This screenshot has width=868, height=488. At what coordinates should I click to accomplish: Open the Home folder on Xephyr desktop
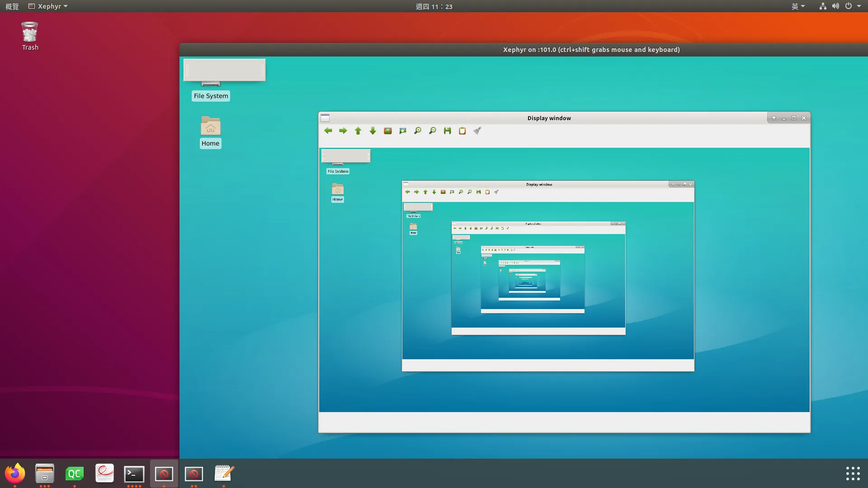coord(210,127)
